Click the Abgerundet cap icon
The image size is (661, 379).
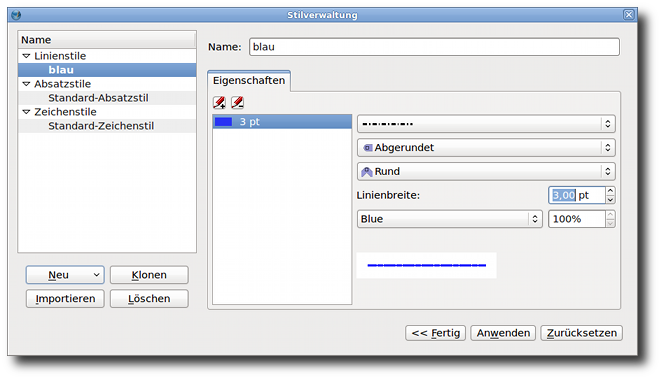[368, 148]
